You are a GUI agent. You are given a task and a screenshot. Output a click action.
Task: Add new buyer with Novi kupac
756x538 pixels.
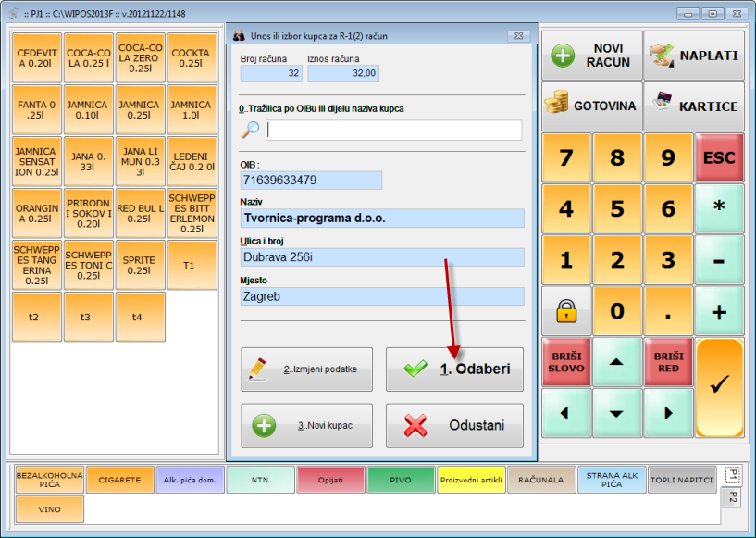(306, 425)
